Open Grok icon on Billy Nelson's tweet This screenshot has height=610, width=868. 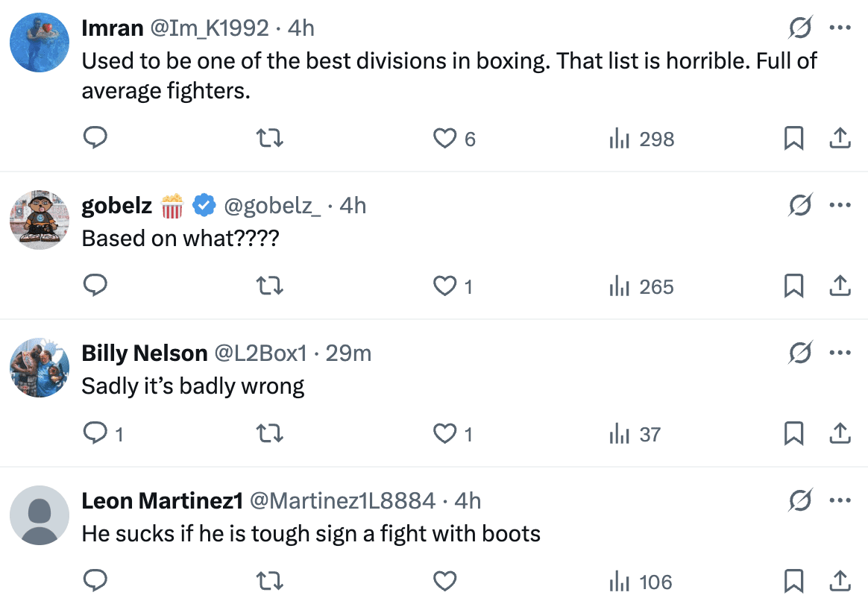point(800,353)
